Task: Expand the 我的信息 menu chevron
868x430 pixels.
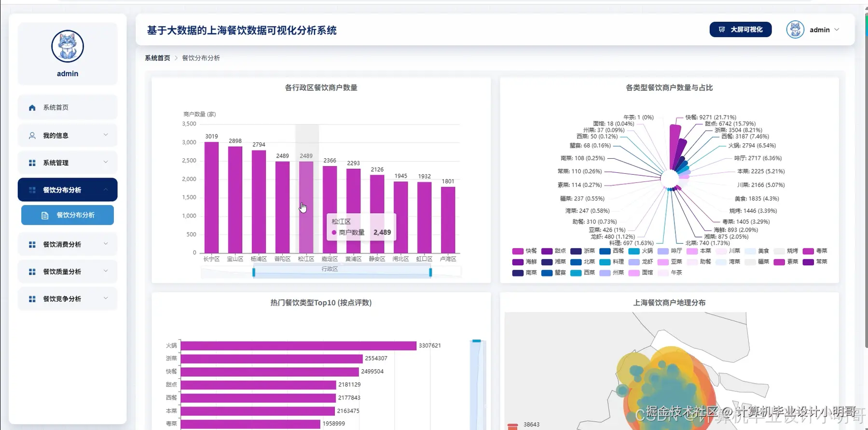Action: coord(106,135)
